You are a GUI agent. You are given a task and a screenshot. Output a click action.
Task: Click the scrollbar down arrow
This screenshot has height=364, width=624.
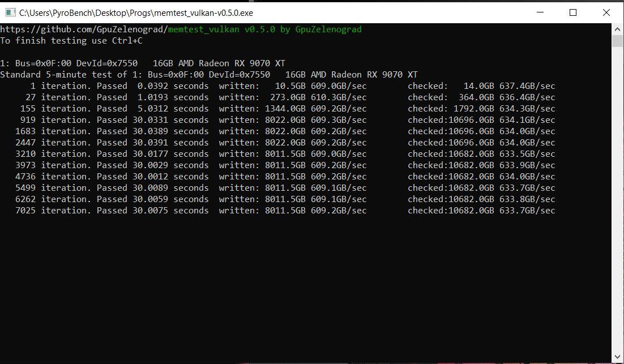click(x=618, y=357)
